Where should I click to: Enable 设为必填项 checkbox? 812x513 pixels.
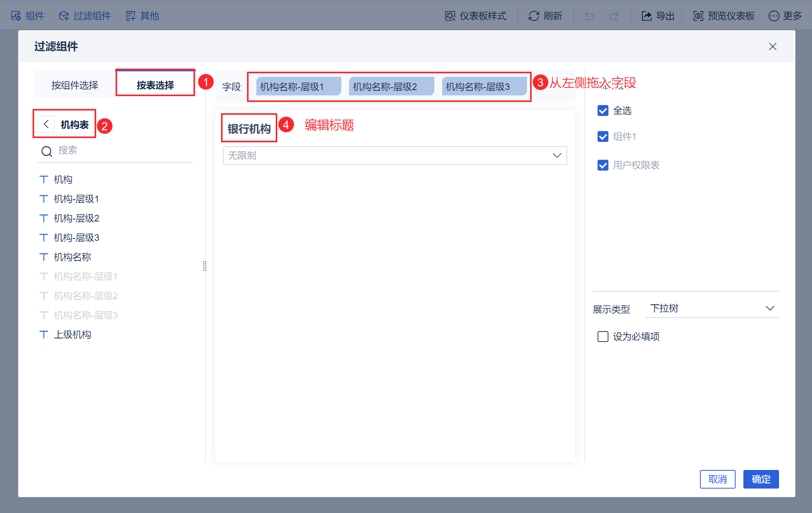[x=603, y=336]
